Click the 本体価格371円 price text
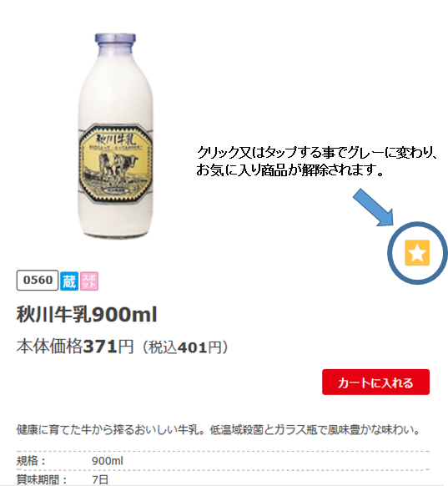 tap(75, 347)
